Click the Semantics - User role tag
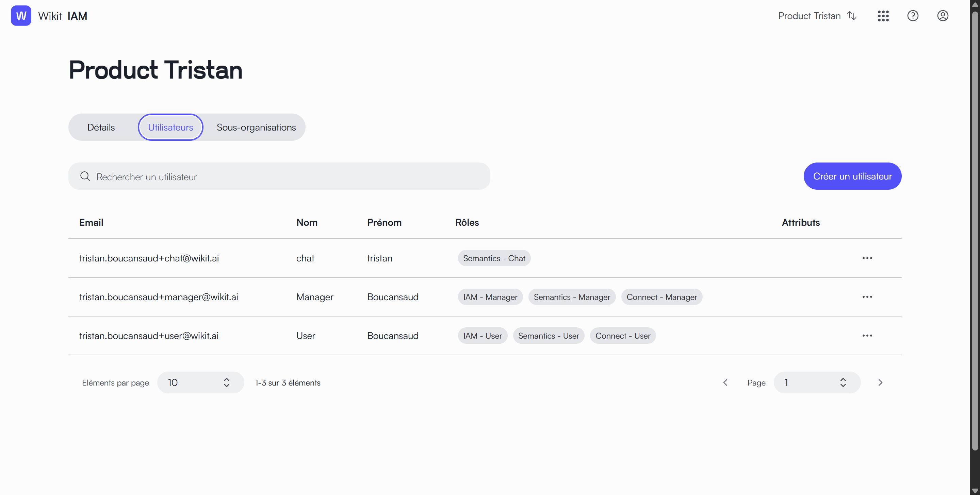This screenshot has width=980, height=495. [x=549, y=336]
